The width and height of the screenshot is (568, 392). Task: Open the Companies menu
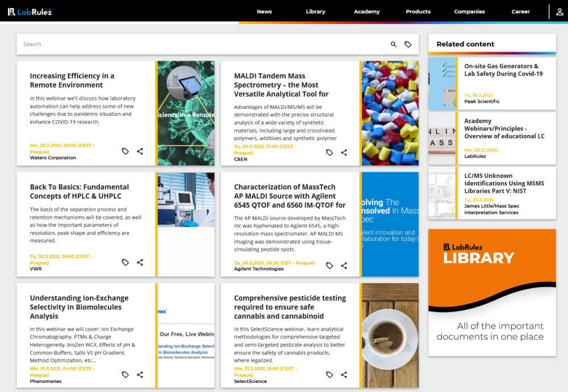[470, 11]
